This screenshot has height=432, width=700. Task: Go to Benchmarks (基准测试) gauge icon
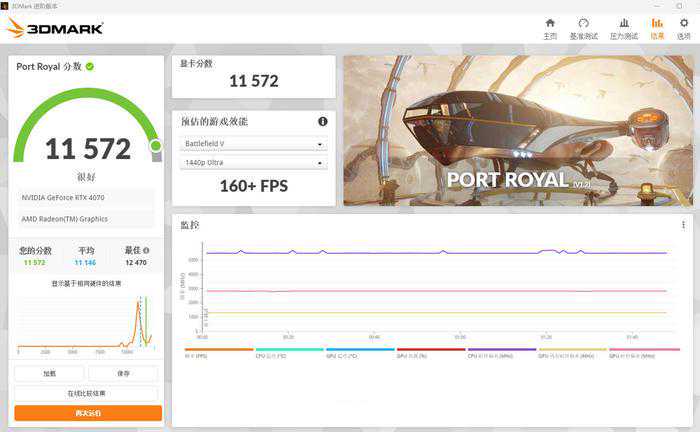click(x=583, y=24)
